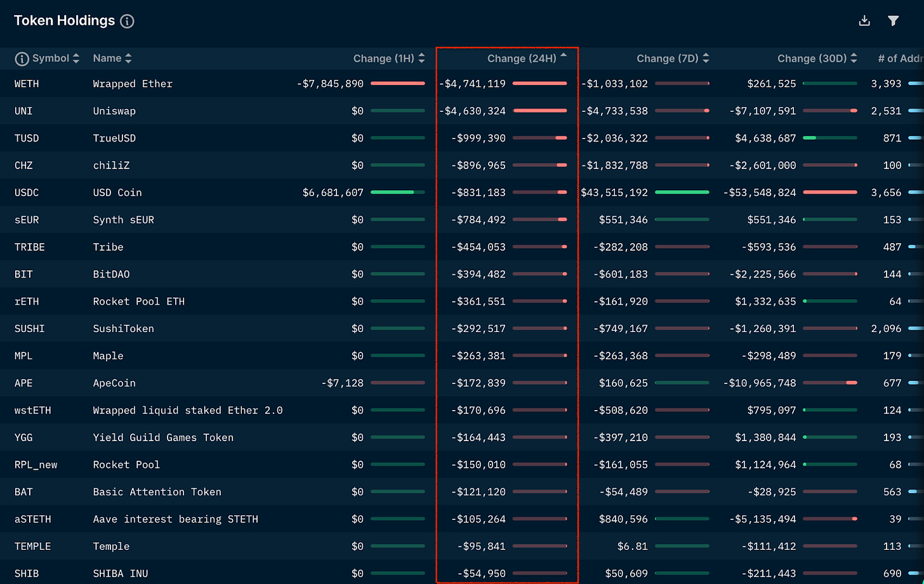The height and width of the screenshot is (584, 924).
Task: Click the Synth sEUR name
Action: tap(124, 220)
